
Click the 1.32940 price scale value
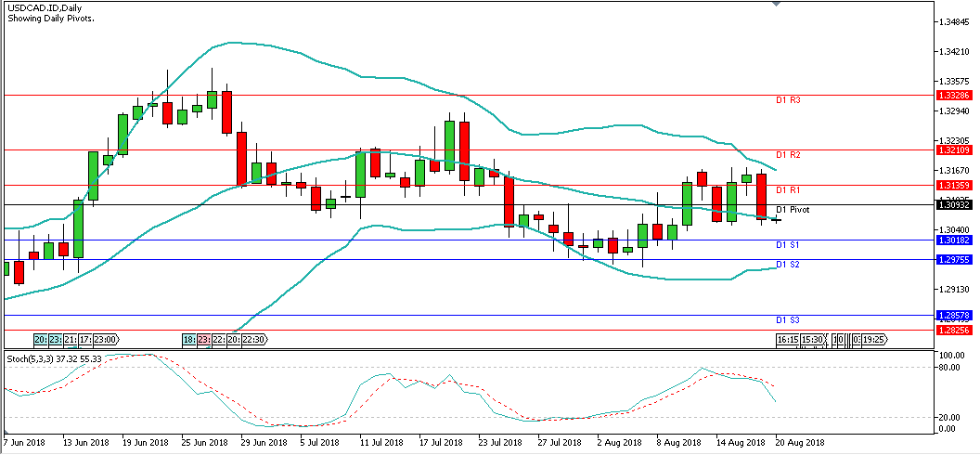point(952,111)
